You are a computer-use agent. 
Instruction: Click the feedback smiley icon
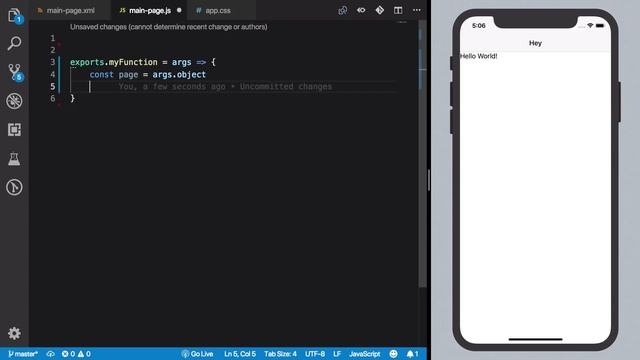click(393, 354)
